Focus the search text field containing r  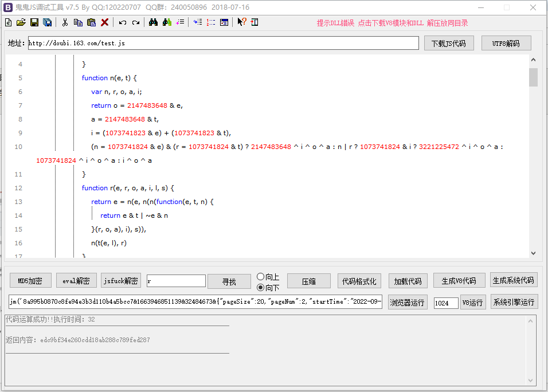[x=176, y=281]
